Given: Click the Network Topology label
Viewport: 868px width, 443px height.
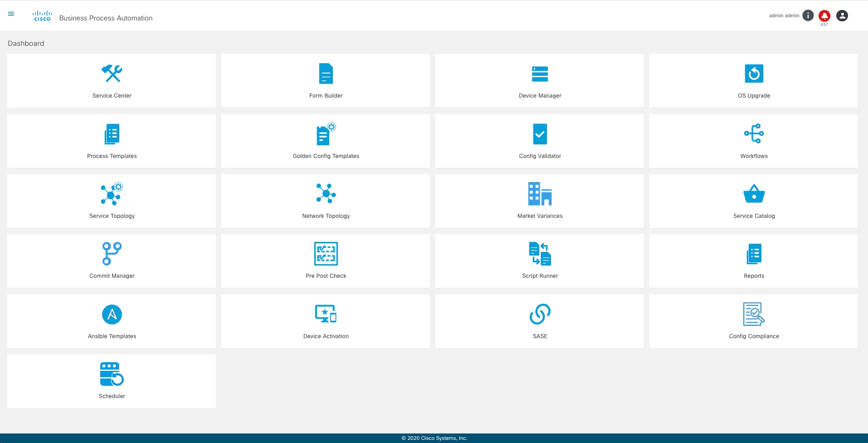Looking at the screenshot, I should pyautogui.click(x=326, y=216).
